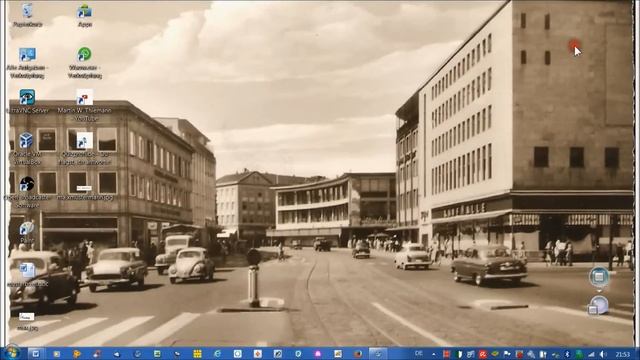Show hidden tray icons arrow
Screen dimensions: 640x360
click(x=433, y=354)
